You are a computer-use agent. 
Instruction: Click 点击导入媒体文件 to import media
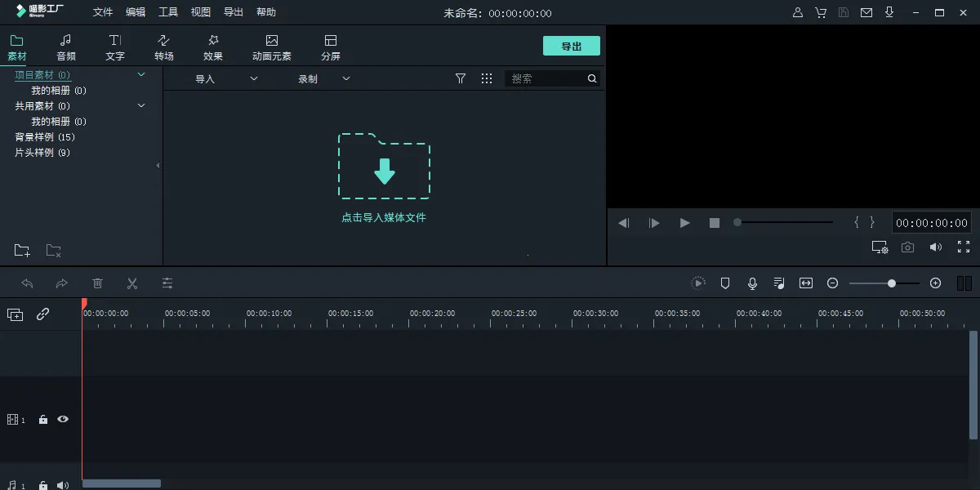click(x=384, y=217)
